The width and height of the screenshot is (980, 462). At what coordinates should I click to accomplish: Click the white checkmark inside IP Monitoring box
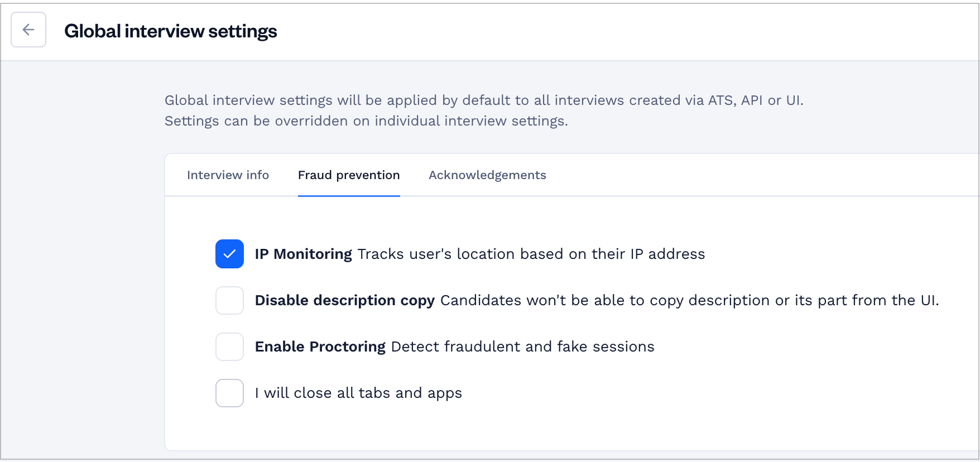tap(229, 254)
